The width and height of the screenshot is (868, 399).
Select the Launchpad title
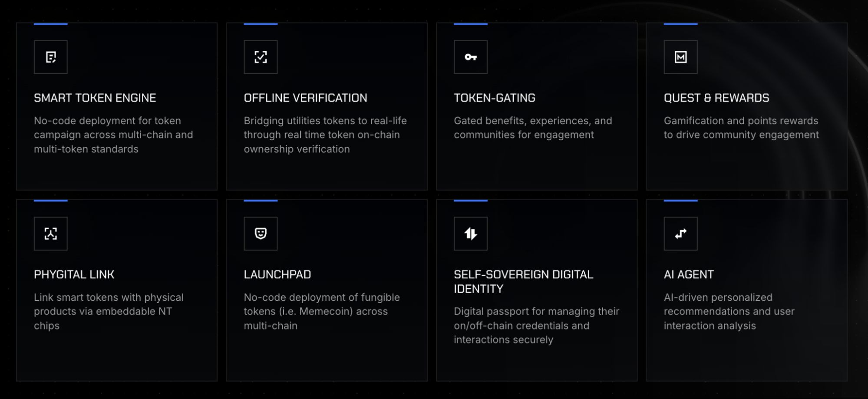[x=277, y=274]
